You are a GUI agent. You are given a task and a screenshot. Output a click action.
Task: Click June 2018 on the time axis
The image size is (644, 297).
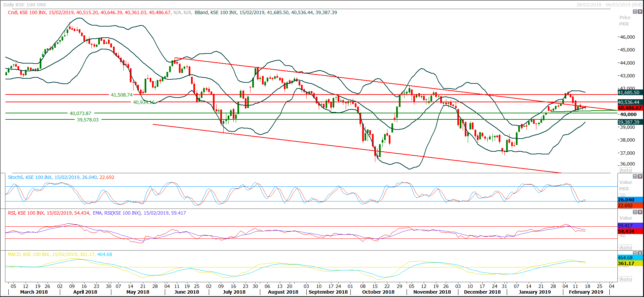[187, 292]
